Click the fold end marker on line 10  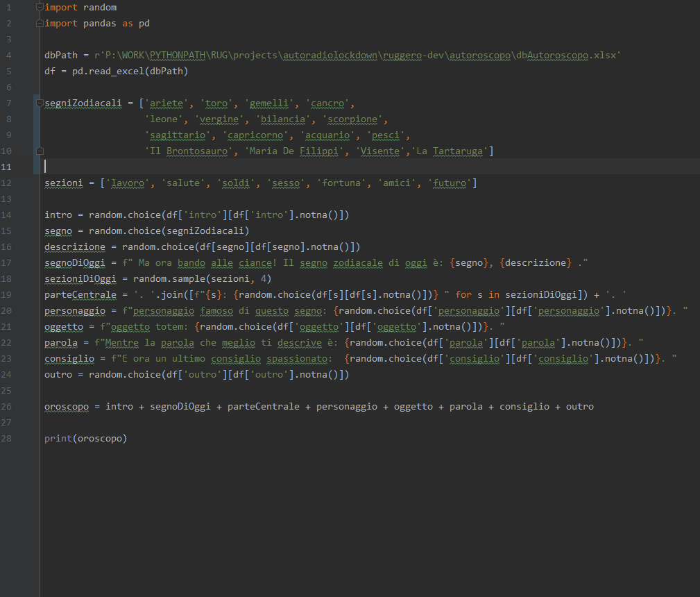40,151
